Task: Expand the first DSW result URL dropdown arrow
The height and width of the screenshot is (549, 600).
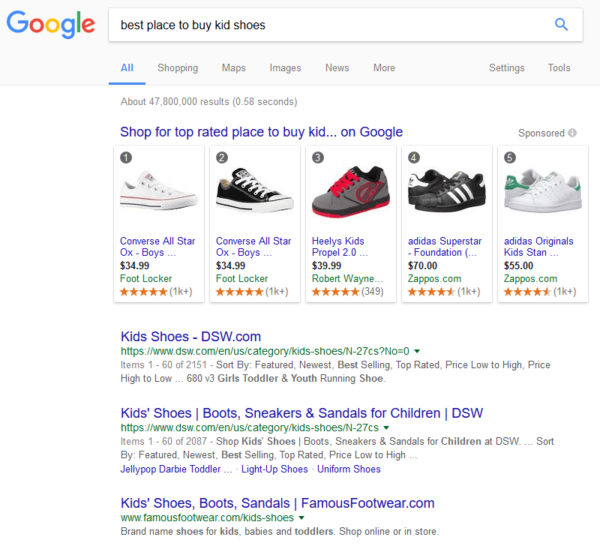Action: 417,351
